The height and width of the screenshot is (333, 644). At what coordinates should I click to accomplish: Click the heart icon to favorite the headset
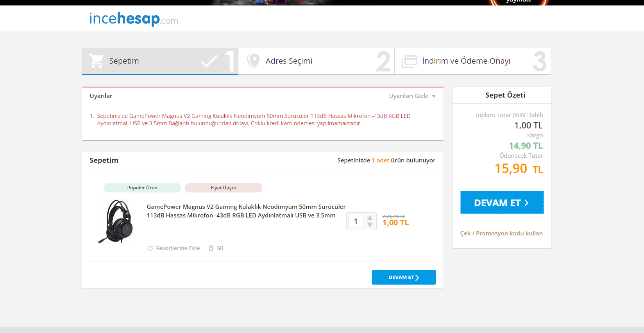150,249
